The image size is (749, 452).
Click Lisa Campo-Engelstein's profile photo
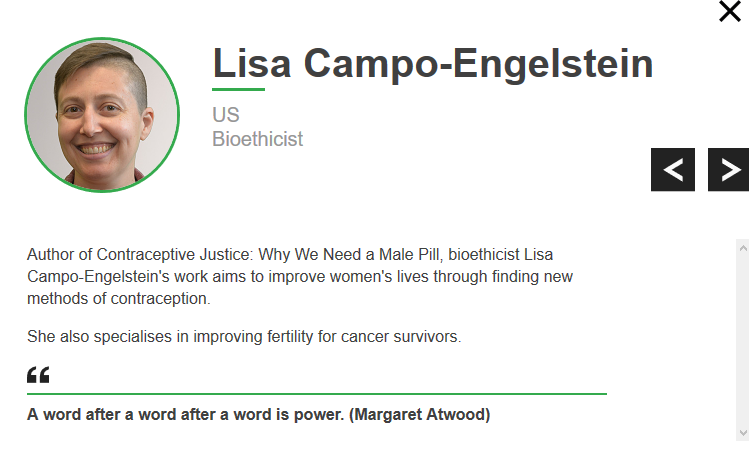[102, 114]
